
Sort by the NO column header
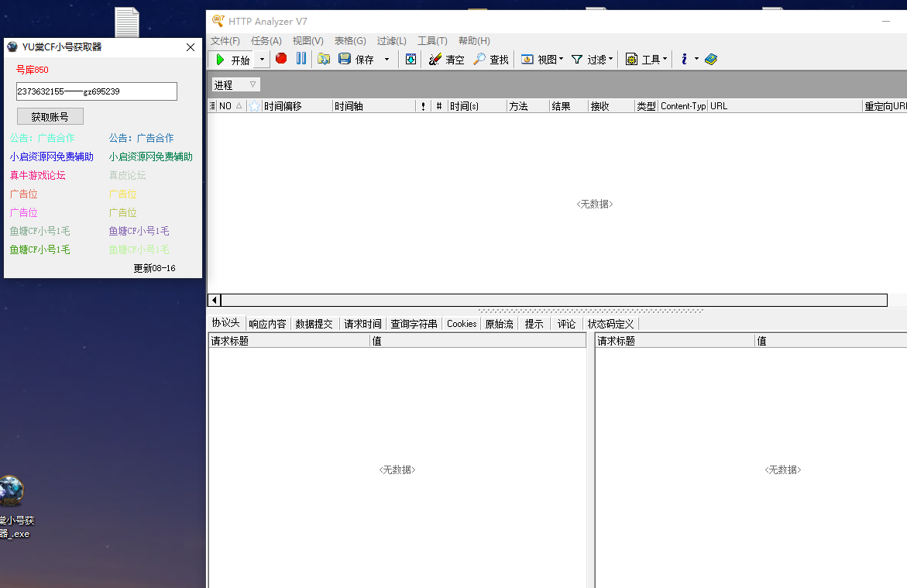[x=232, y=106]
